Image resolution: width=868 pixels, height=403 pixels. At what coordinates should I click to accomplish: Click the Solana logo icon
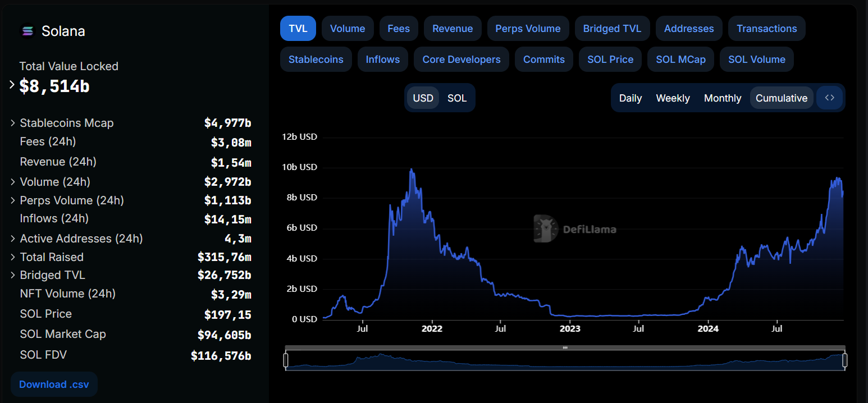point(27,31)
